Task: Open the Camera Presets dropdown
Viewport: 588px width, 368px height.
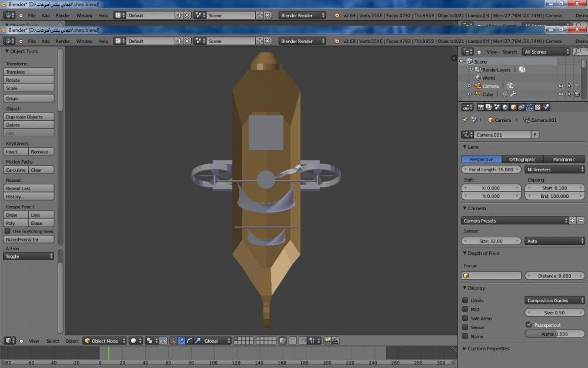Action: (514, 220)
